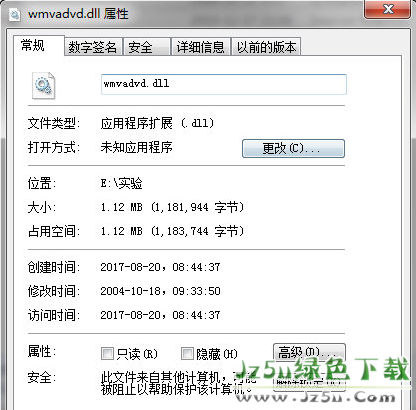The width and height of the screenshot is (416, 410).
Task: Click the size value 1,181,944 字节
Action: [197, 207]
